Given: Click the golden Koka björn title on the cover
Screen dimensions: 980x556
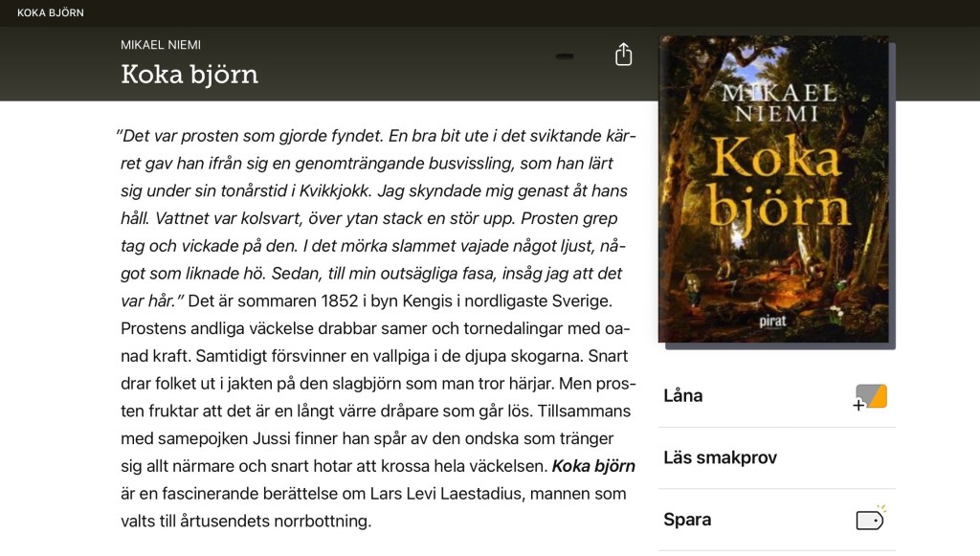Looking at the screenshot, I should (x=779, y=181).
